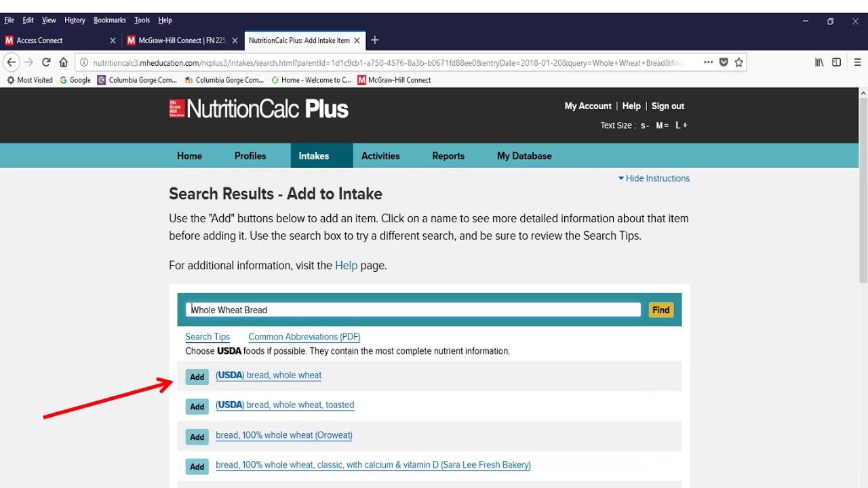Set text size to large (L+)

point(682,125)
